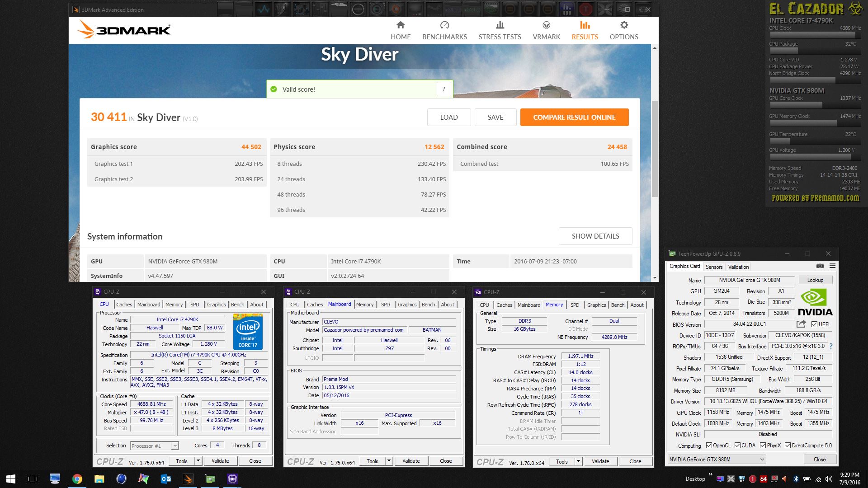Image resolution: width=868 pixels, height=488 pixels.
Task: Click Close button in GPU-Z
Action: click(819, 460)
